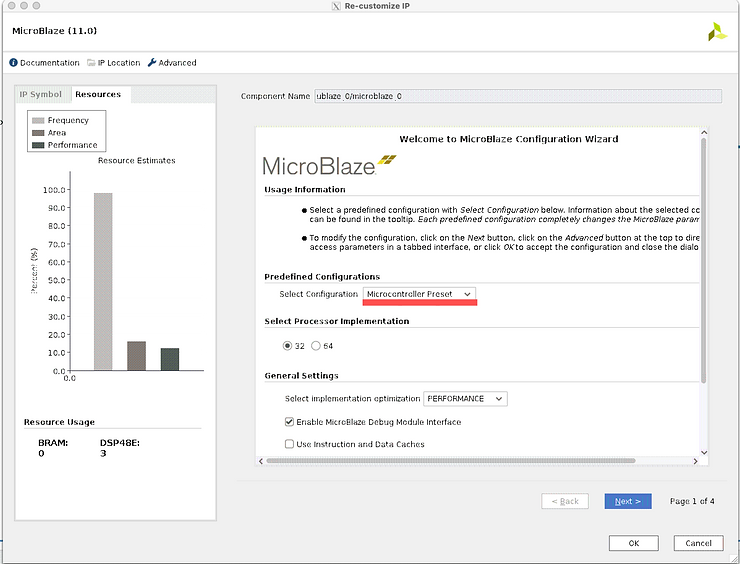Screen dimensions: 740x564
Task: Click the Xilinx logo in top-right corner
Action: [x=717, y=32]
